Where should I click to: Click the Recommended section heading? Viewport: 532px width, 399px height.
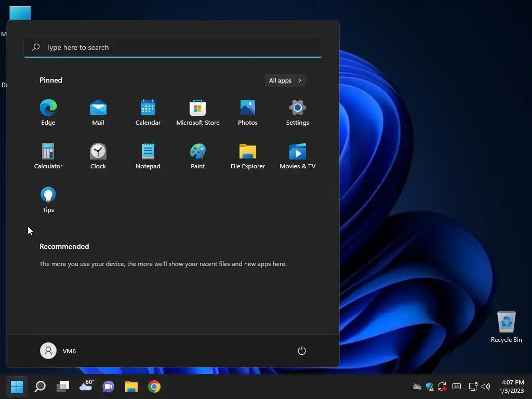point(64,246)
